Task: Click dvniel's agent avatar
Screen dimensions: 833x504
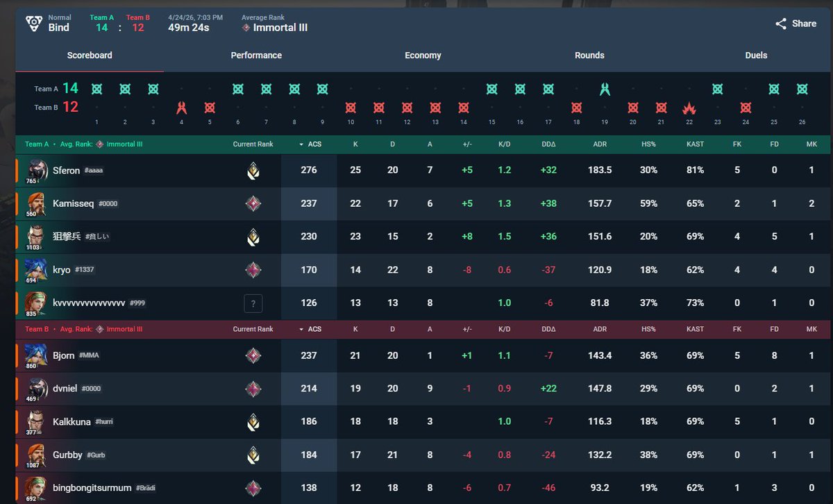Action: coord(37,388)
